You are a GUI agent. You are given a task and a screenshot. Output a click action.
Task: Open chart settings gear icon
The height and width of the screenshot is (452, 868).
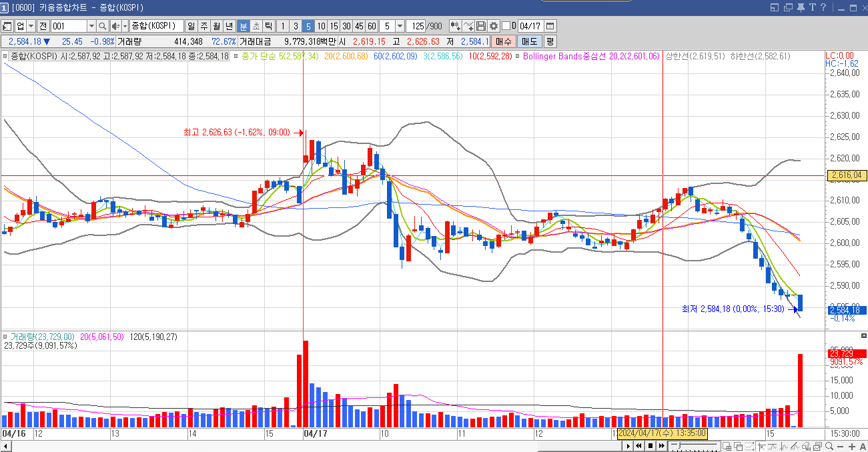[x=494, y=26]
